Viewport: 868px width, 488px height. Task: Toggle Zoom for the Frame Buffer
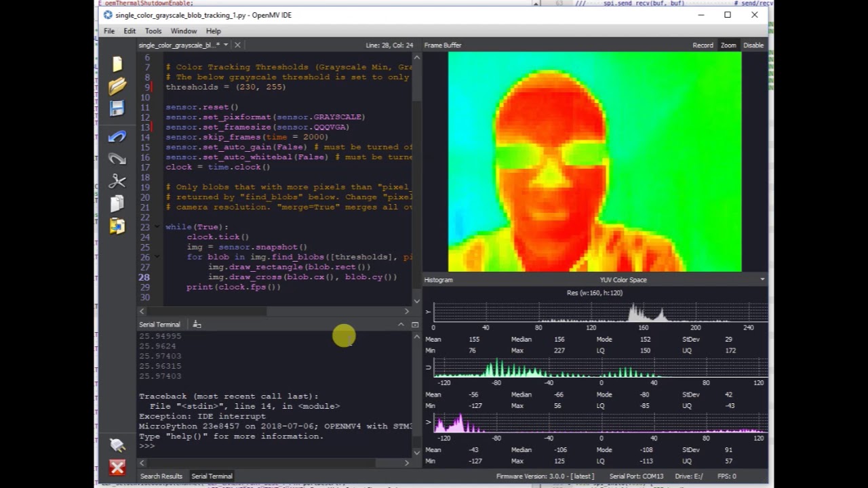click(x=728, y=45)
